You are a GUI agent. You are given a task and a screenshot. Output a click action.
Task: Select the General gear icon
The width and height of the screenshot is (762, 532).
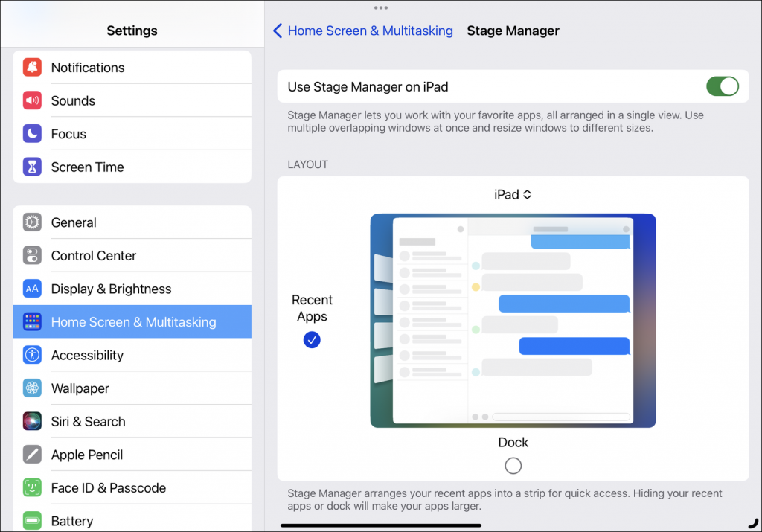point(32,222)
